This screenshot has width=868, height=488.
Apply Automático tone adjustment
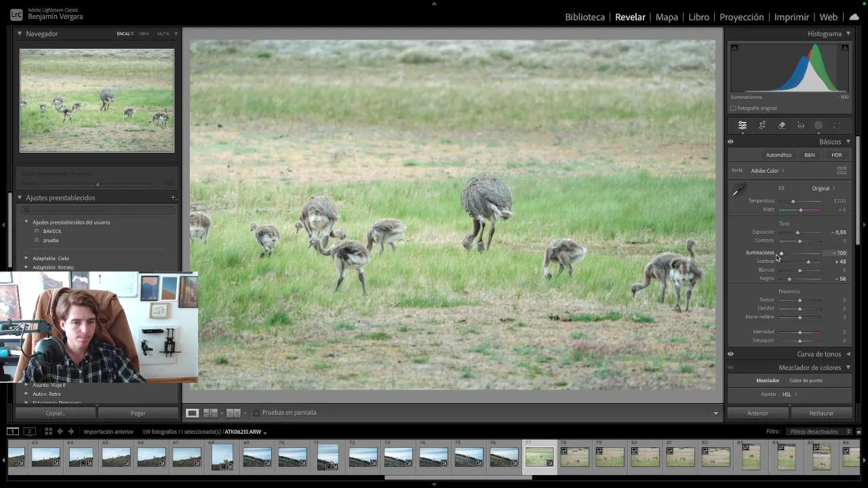(x=778, y=155)
